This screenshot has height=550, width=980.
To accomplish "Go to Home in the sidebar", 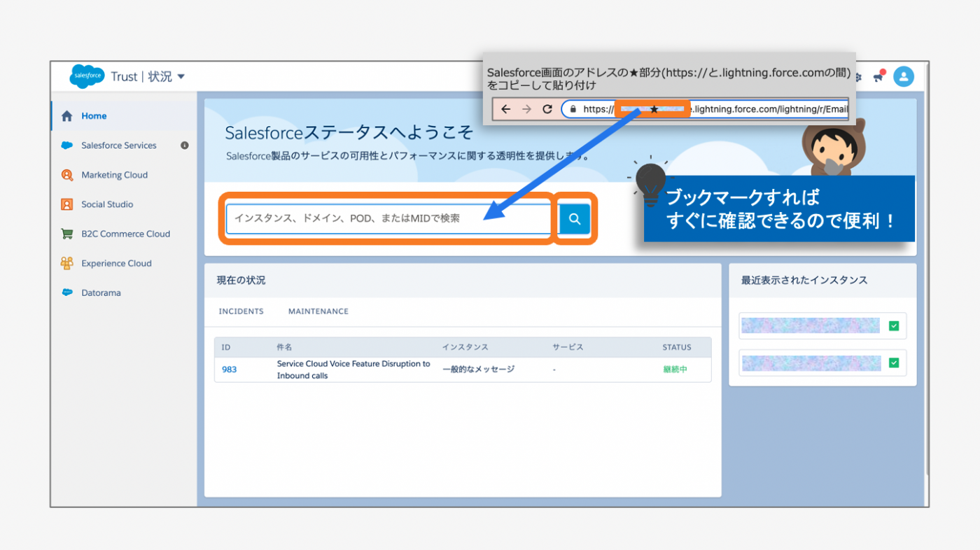I will tap(94, 116).
